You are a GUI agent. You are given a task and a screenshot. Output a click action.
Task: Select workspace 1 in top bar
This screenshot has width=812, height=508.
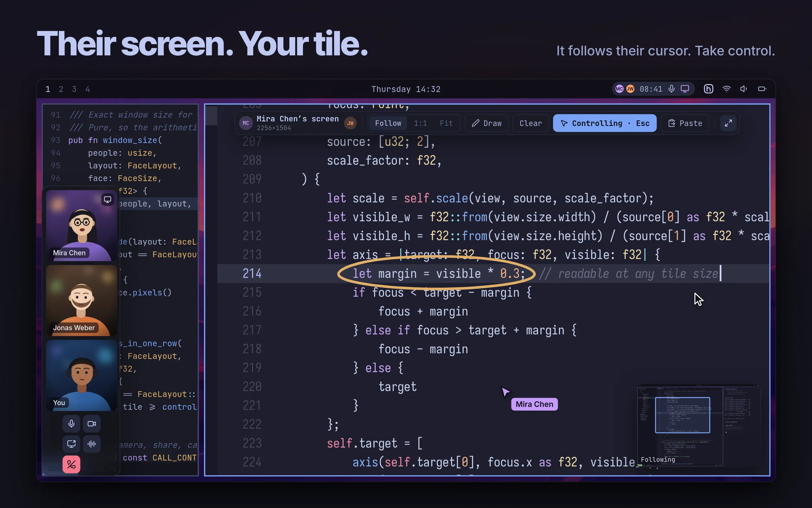pyautogui.click(x=48, y=89)
